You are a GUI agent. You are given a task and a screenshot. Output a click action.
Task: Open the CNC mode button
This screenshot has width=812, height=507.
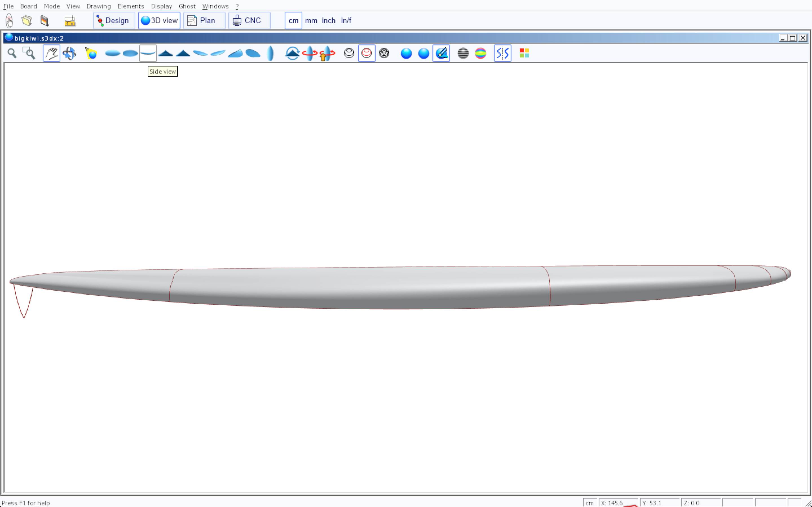point(249,21)
